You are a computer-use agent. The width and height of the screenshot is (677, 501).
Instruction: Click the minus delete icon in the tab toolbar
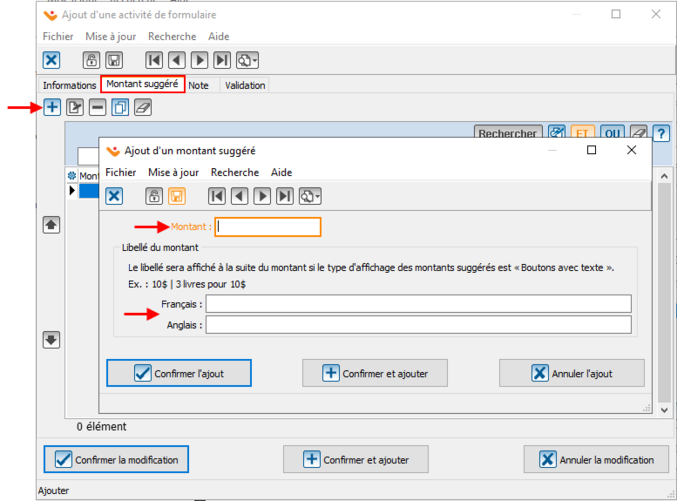pyautogui.click(x=97, y=107)
